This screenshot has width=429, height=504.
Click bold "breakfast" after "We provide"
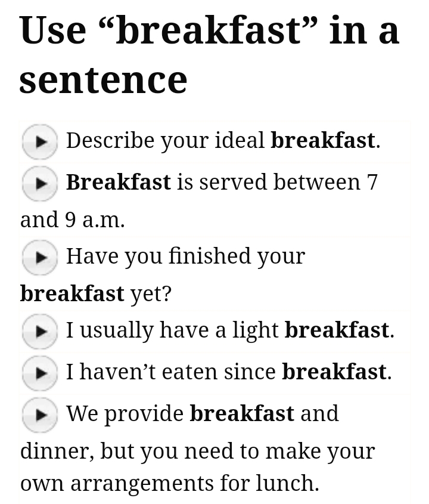click(x=242, y=413)
